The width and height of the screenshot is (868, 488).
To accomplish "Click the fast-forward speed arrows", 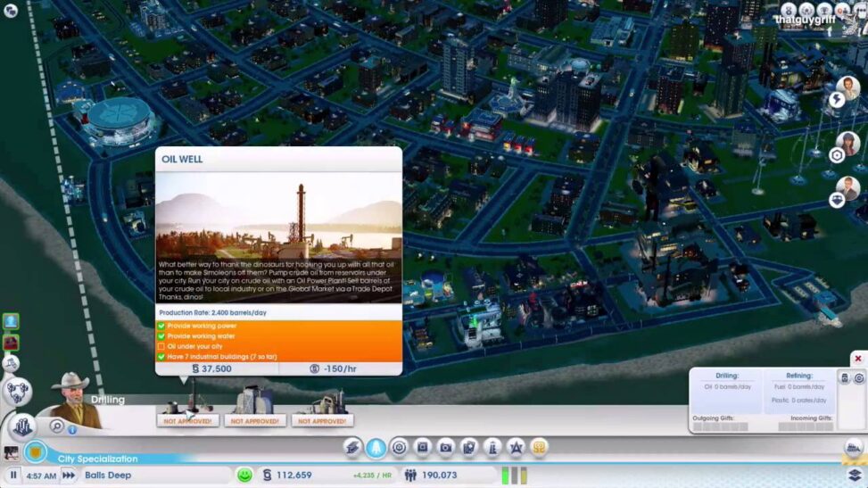I will coord(69,476).
